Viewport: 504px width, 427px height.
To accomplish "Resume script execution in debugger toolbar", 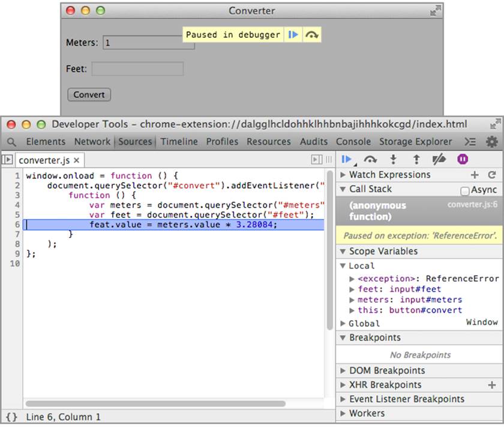I will [347, 159].
